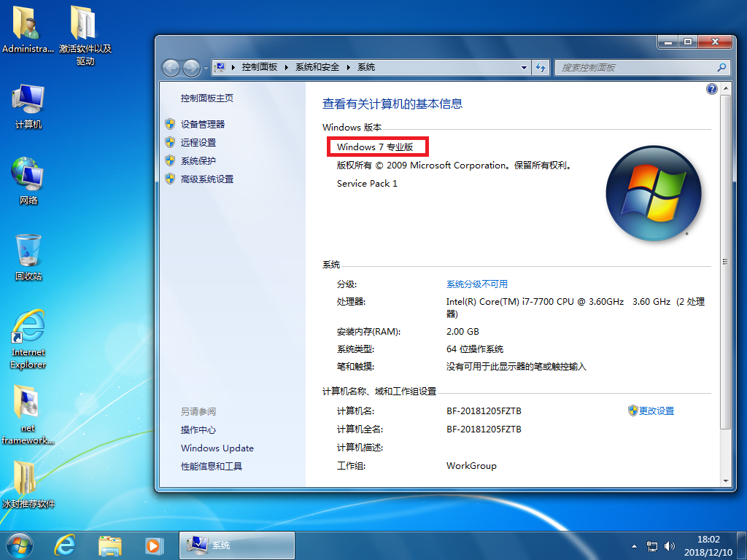This screenshot has height=560, width=747.
Task: Click 更改设置 link
Action: coord(657,411)
